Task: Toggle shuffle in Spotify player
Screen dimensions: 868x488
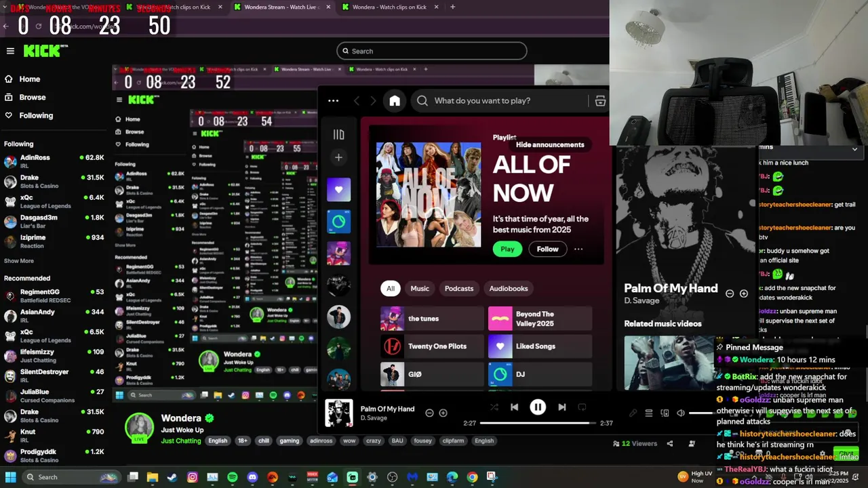Action: coord(494,407)
